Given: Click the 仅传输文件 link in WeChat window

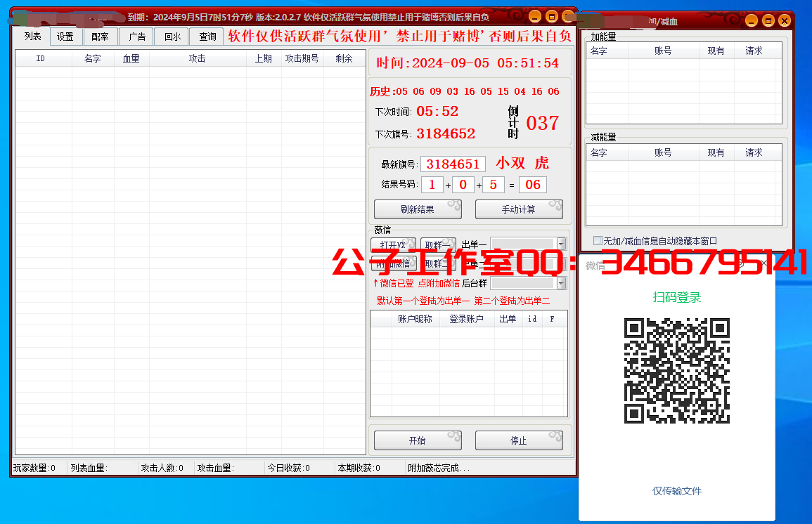Looking at the screenshot, I should point(677,491).
